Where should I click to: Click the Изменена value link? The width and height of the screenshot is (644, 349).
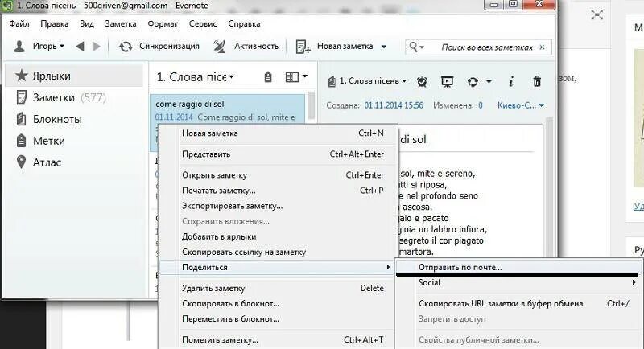[x=480, y=105]
